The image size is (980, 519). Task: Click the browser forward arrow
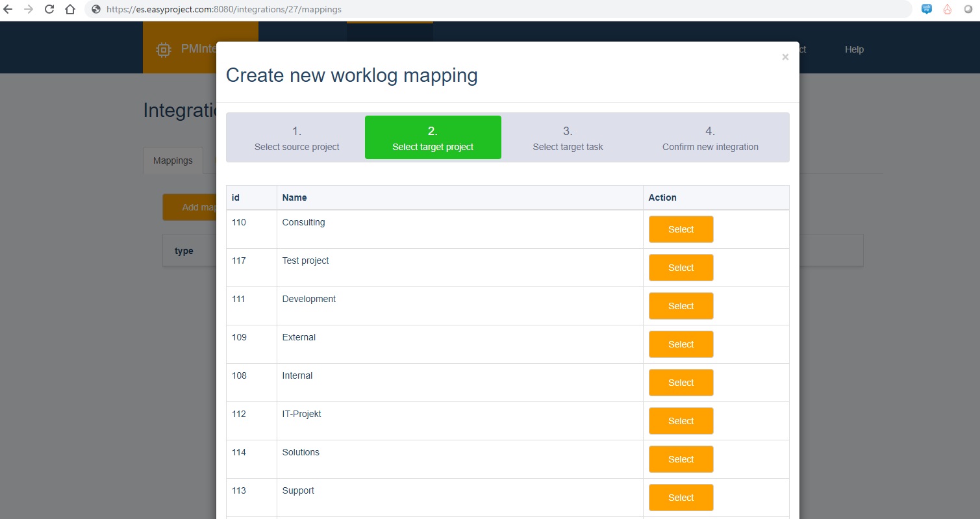(x=29, y=9)
